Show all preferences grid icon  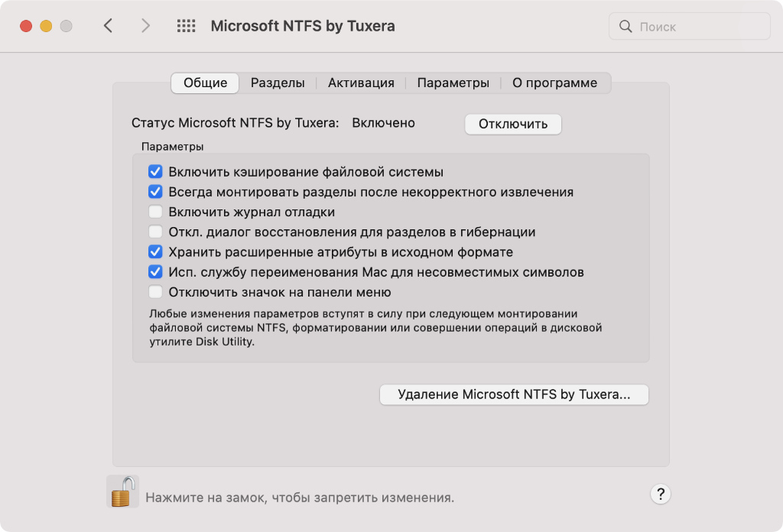tap(187, 26)
